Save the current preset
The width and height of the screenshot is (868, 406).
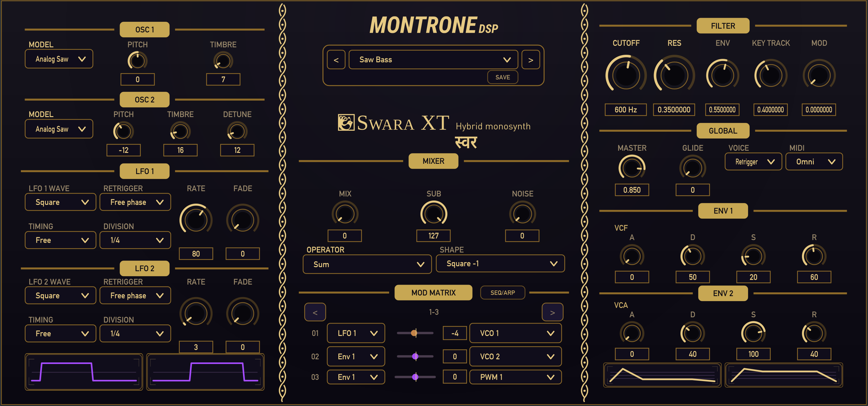pyautogui.click(x=503, y=77)
